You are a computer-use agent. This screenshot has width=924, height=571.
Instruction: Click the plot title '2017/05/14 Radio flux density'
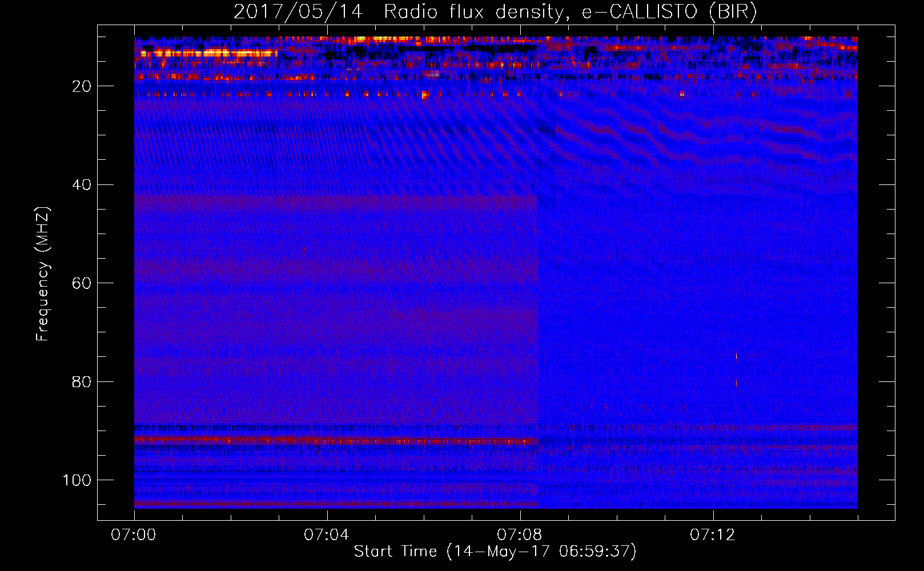tap(495, 11)
